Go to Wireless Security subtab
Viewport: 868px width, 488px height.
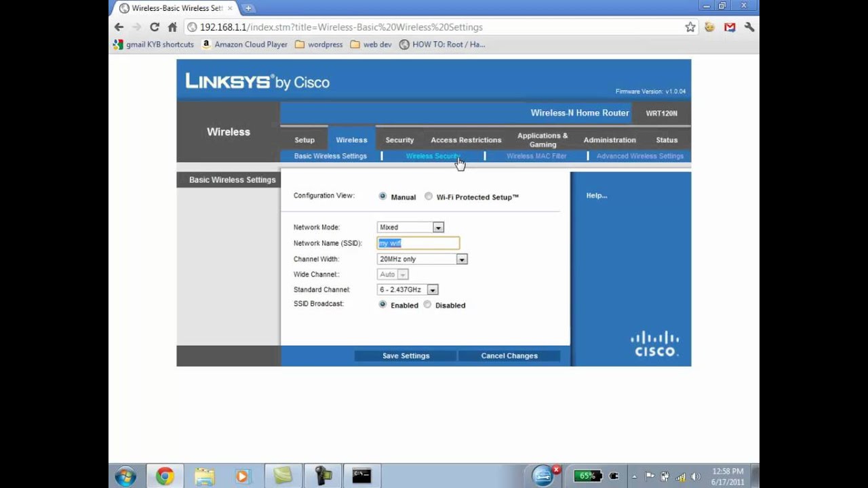click(x=433, y=156)
